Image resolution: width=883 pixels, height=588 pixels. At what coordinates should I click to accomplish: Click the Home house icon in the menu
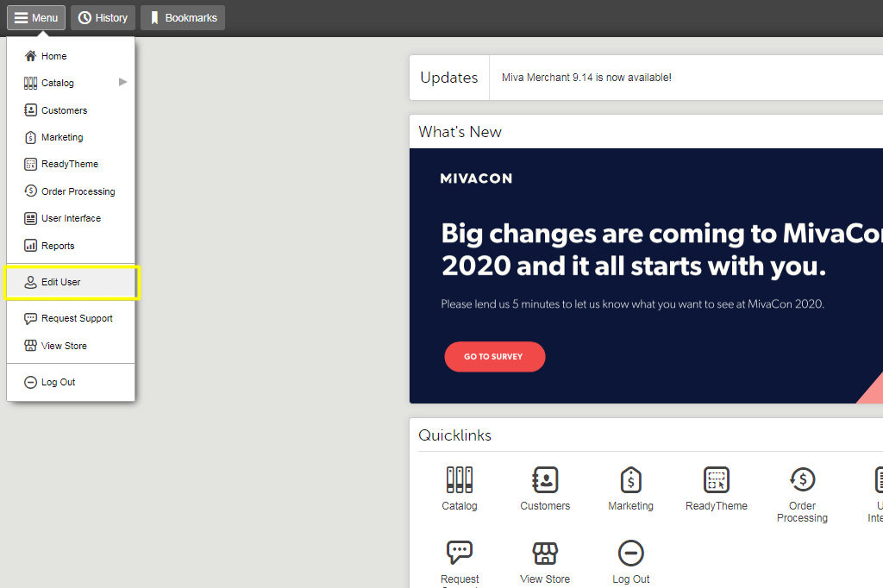[x=30, y=56]
